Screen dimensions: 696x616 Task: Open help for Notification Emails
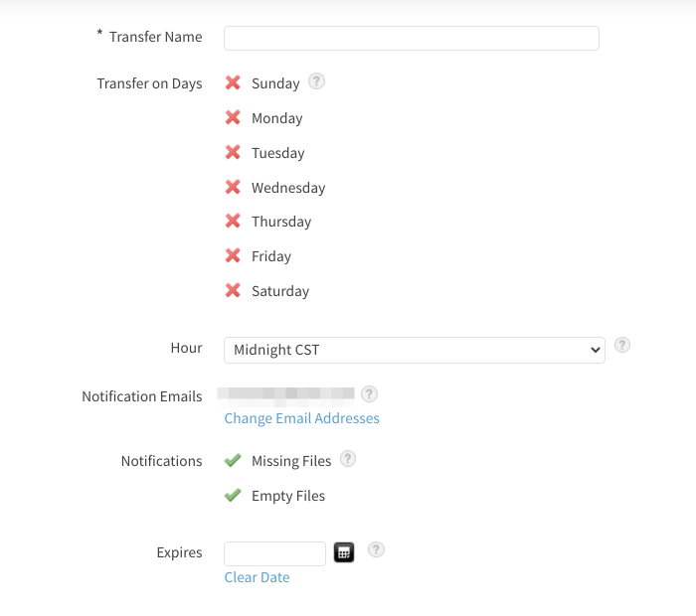coord(369,393)
